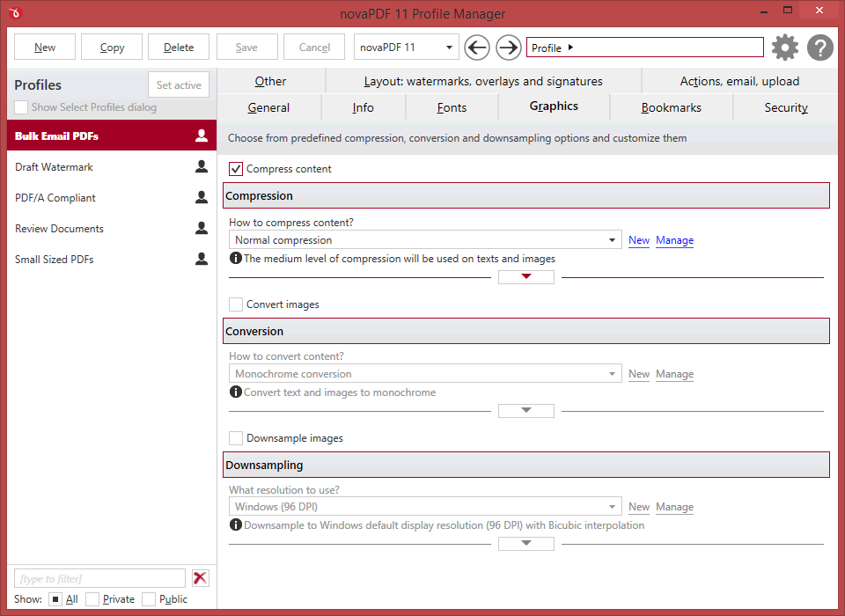Click New link beside conversion dropdown
Screen dimensions: 845x616
[639, 373]
